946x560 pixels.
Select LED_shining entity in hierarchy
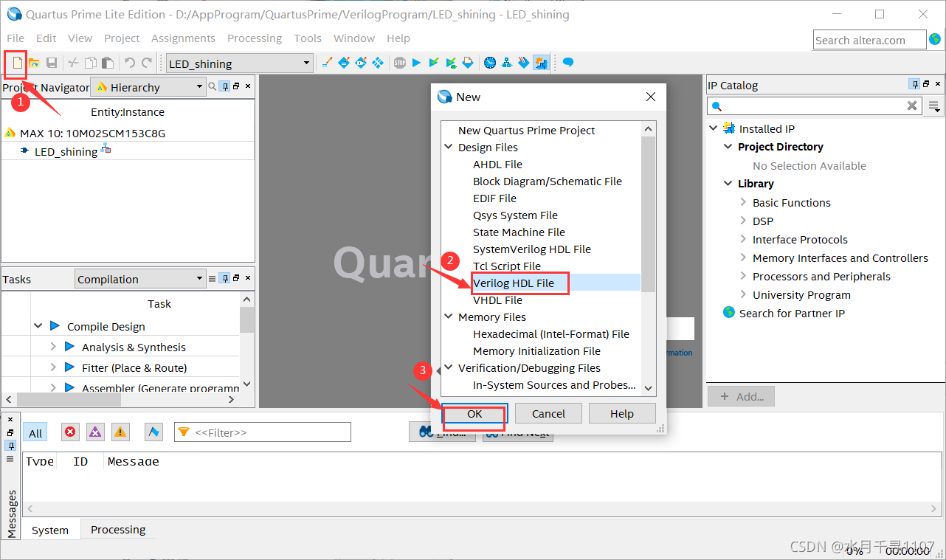click(66, 151)
